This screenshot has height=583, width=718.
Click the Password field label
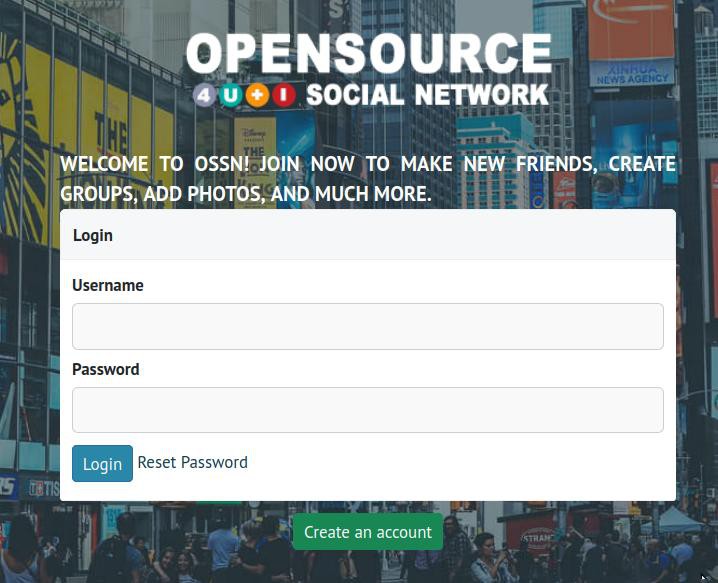click(106, 369)
